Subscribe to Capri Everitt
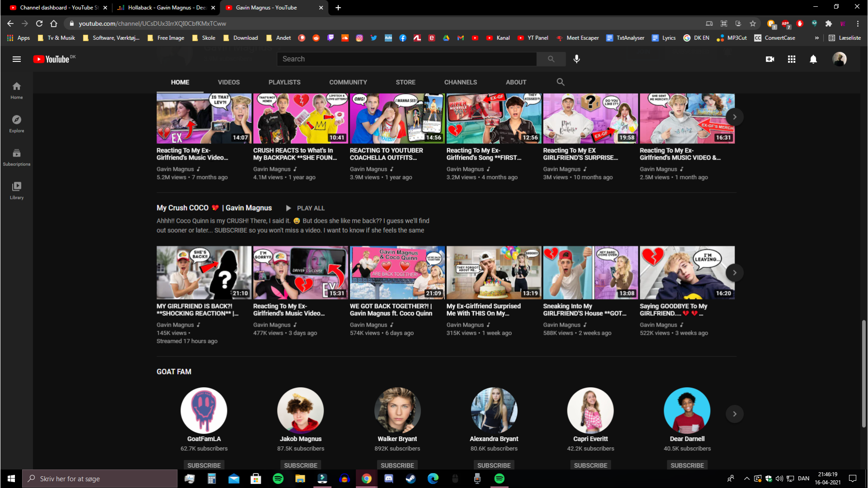Image resolution: width=868 pixels, height=488 pixels. [590, 465]
